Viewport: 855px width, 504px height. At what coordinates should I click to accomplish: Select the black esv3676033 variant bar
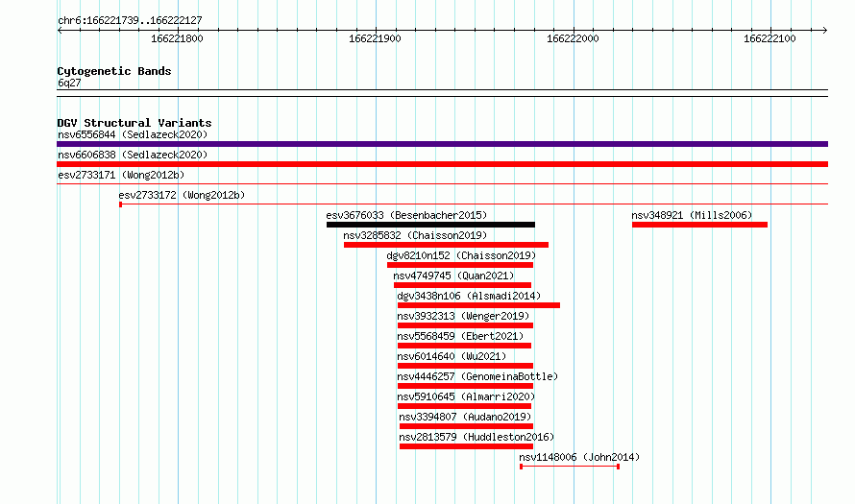430,225
